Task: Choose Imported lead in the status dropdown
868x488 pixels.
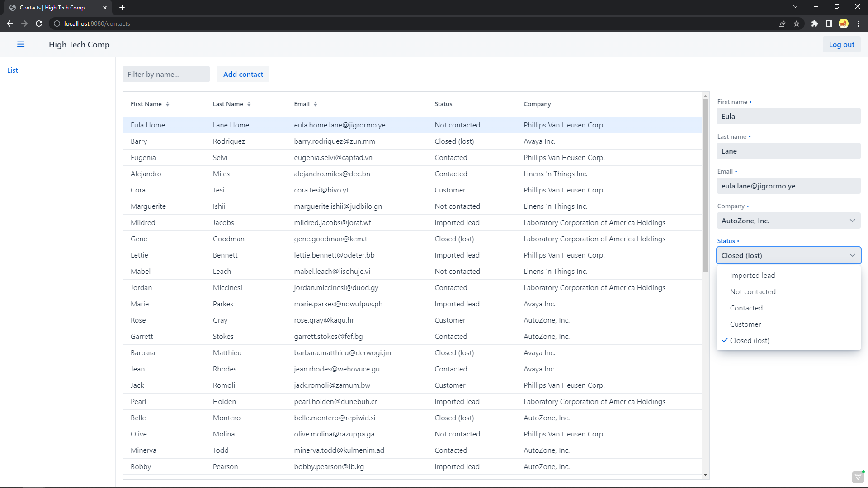Action: coord(752,275)
